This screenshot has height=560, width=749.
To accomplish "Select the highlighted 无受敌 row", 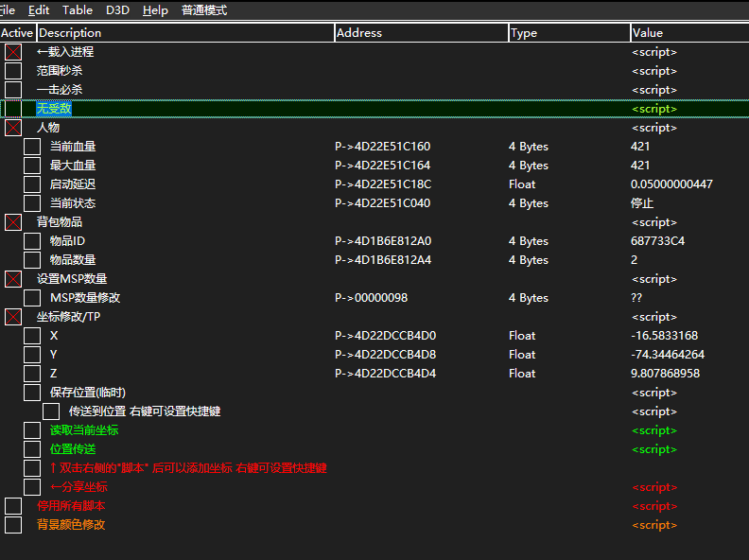I will (x=54, y=109).
